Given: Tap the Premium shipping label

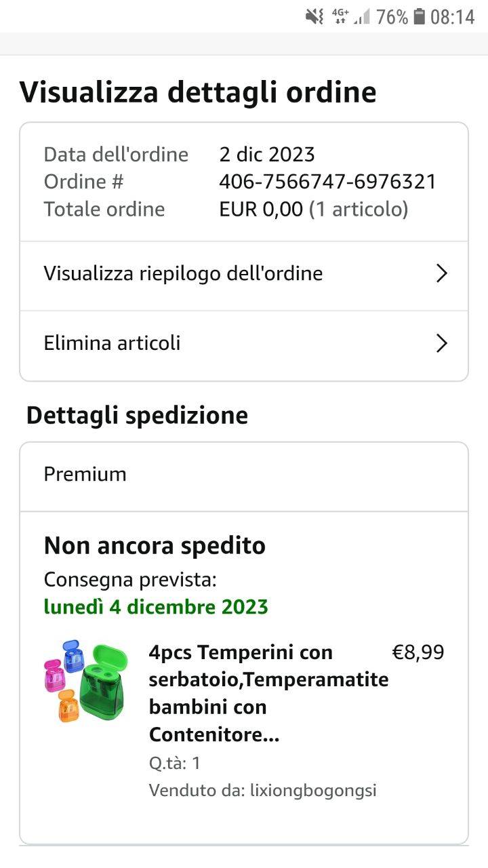Looking at the screenshot, I should pyautogui.click(x=85, y=474).
